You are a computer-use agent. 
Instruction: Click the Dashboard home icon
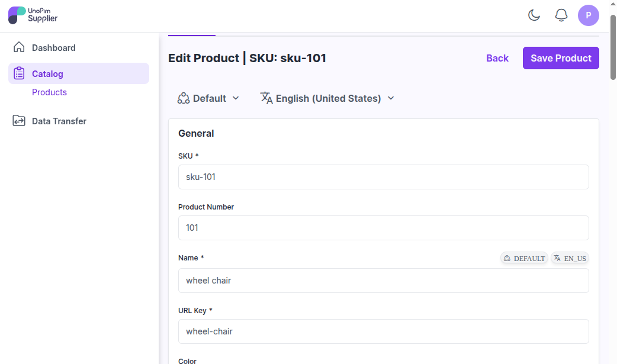click(19, 47)
